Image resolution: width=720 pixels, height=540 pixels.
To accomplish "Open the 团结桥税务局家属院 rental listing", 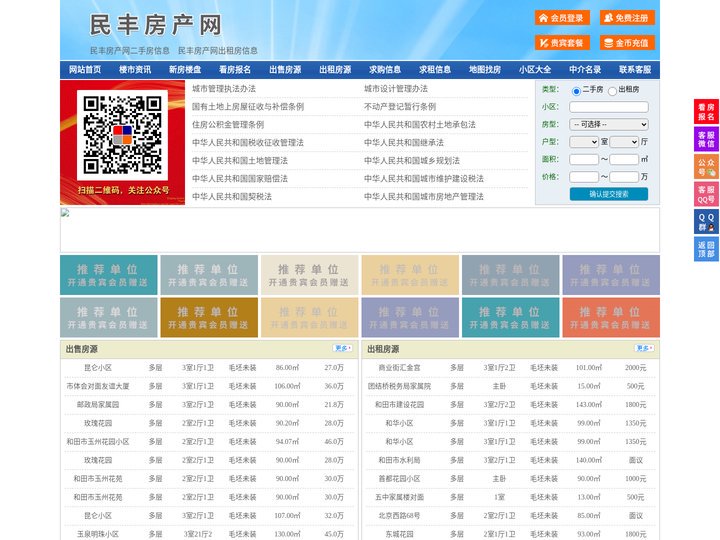I will coord(399,386).
